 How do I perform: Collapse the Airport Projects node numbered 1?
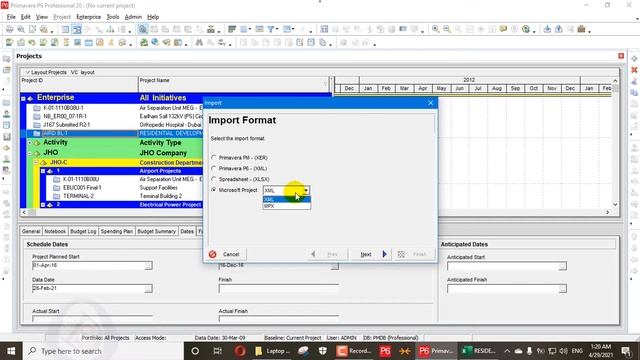click(43, 171)
